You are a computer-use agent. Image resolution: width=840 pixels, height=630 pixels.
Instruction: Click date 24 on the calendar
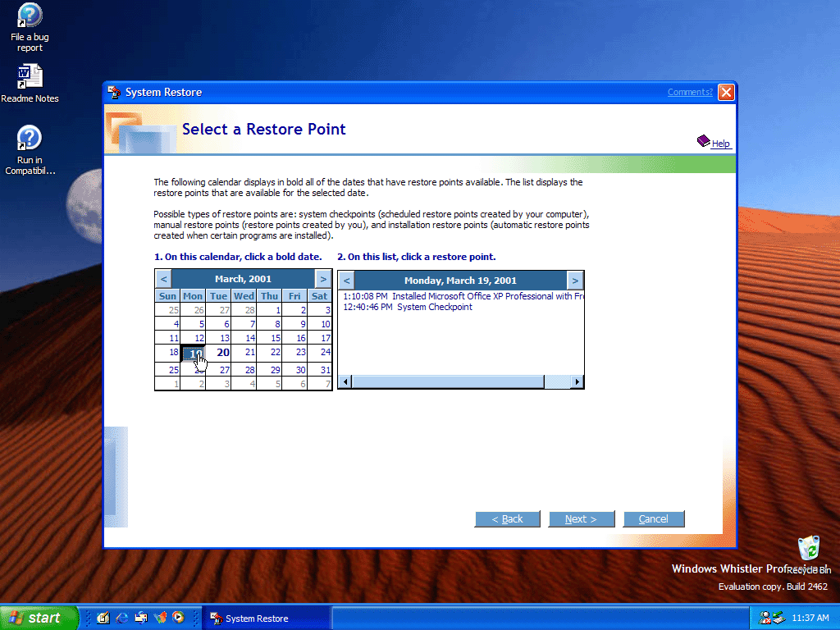[x=320, y=353]
